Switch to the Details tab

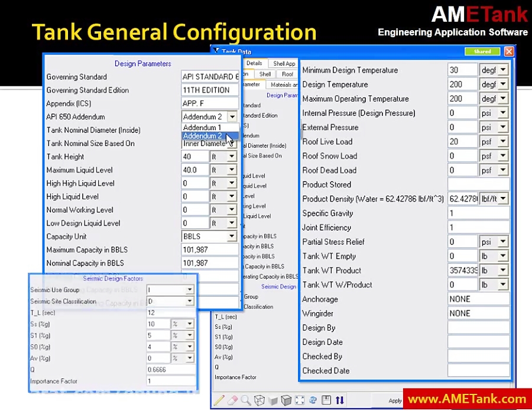pyautogui.click(x=254, y=63)
